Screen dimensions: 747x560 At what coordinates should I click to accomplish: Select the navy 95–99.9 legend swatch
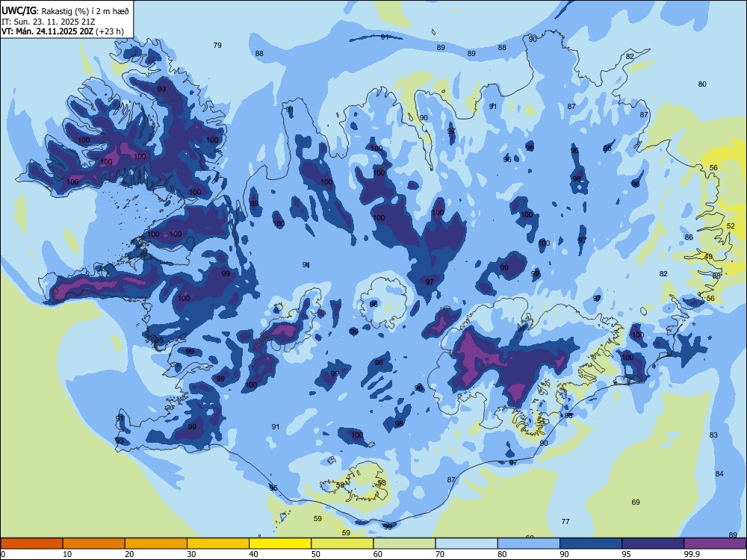[653, 544]
